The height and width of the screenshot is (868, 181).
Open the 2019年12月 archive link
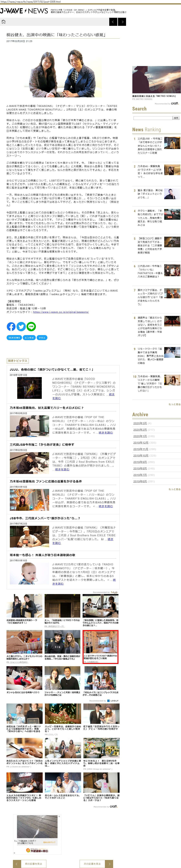click(x=141, y=442)
